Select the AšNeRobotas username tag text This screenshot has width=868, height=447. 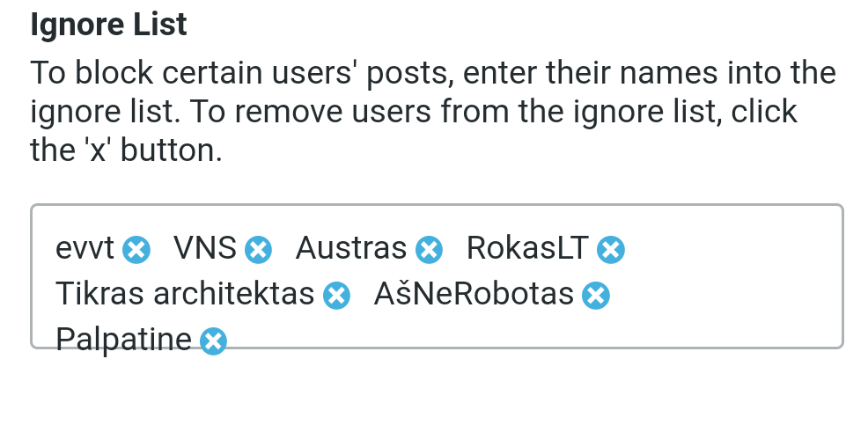tap(474, 293)
